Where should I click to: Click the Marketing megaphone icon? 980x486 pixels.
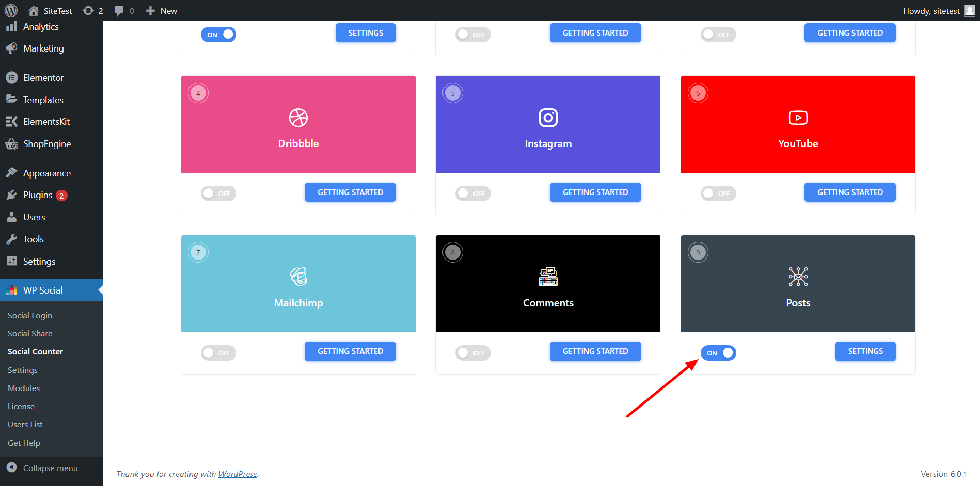pyautogui.click(x=11, y=48)
